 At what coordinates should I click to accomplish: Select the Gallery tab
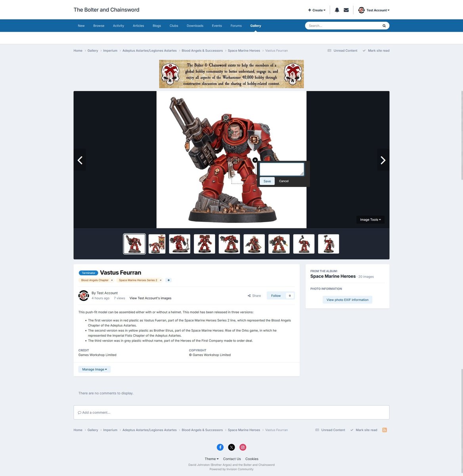click(256, 26)
